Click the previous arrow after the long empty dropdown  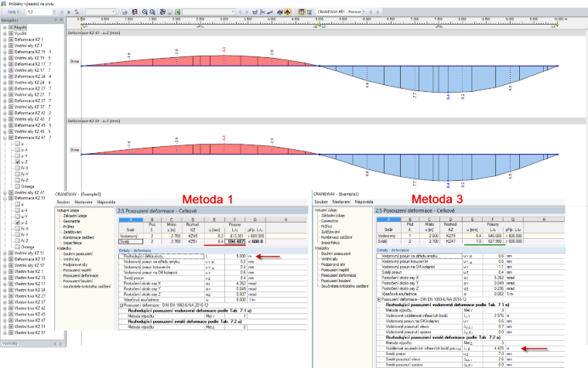click(x=240, y=12)
